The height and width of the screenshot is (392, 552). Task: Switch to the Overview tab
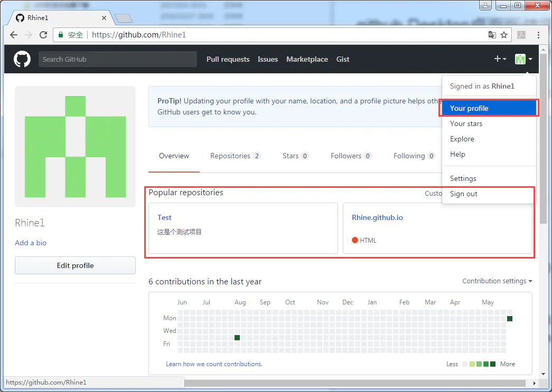click(x=174, y=156)
